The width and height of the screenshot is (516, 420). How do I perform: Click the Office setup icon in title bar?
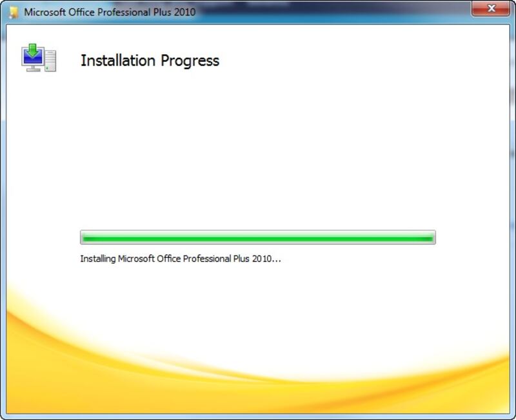(13, 12)
